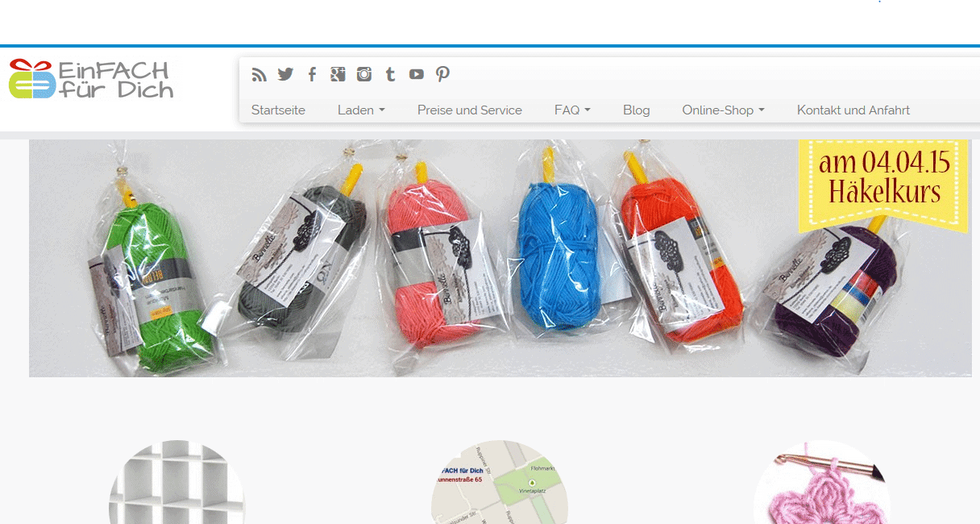Expand the Laden dropdown menu
The image size is (980, 524).
[361, 110]
